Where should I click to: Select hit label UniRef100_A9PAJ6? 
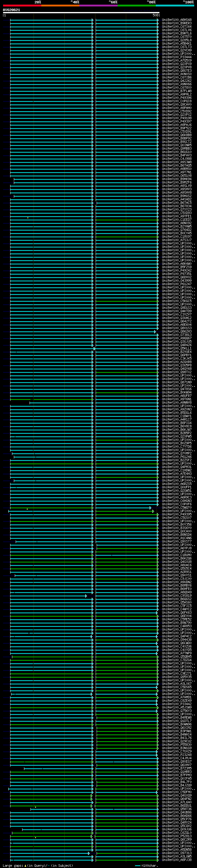point(177,125)
